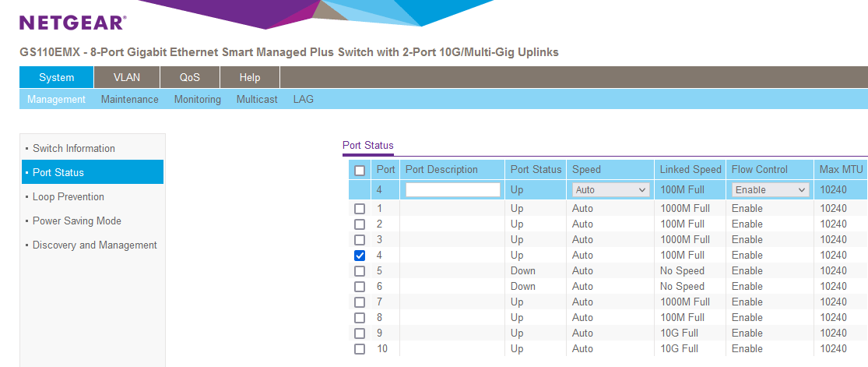868x367 pixels.
Task: Navigate to the Multicast submenu
Action: click(257, 100)
